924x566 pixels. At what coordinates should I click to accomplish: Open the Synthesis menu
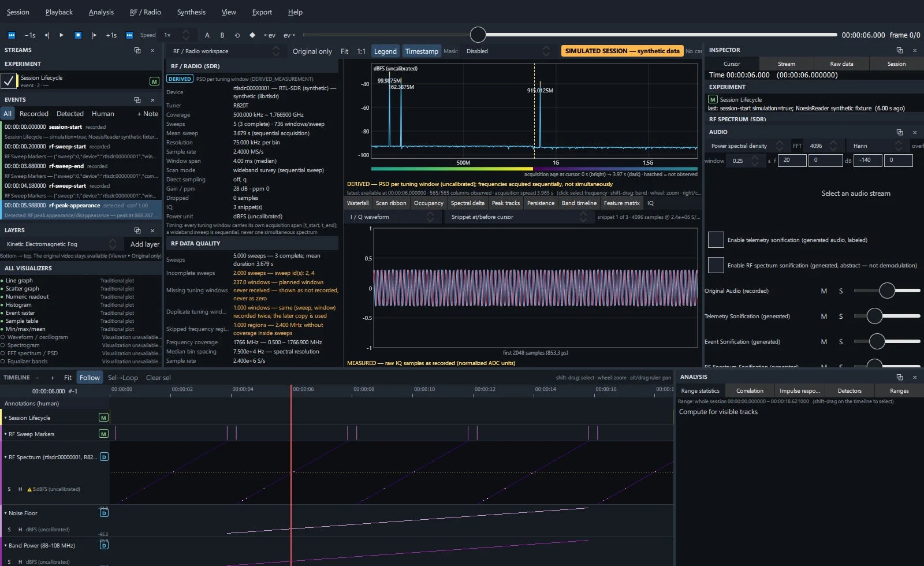[191, 12]
